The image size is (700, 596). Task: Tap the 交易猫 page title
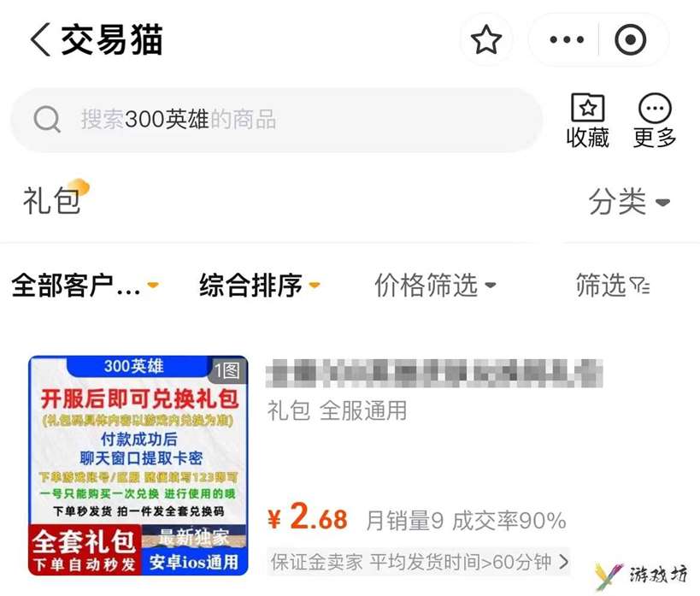112,40
